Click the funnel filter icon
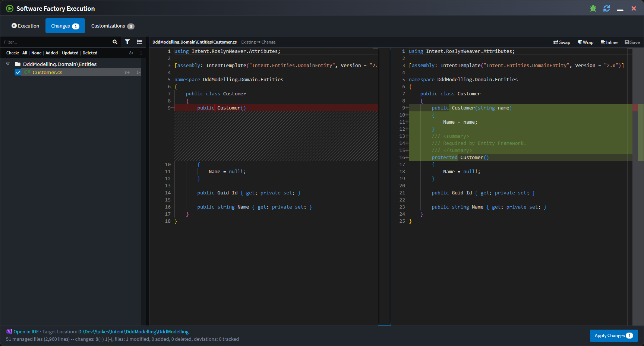644x346 pixels. 127,42
